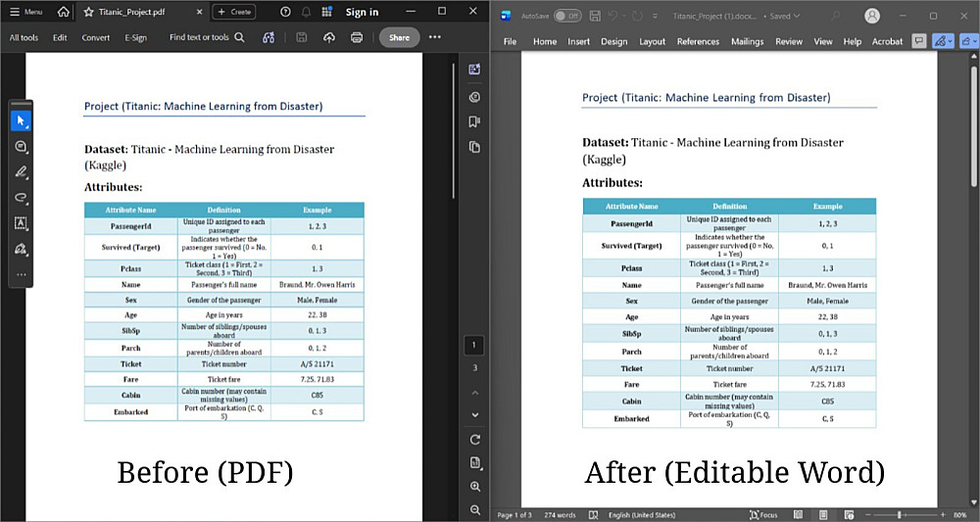Image resolution: width=980 pixels, height=522 pixels.
Task: Select the Fill and sign pen tool
Action: 21,249
